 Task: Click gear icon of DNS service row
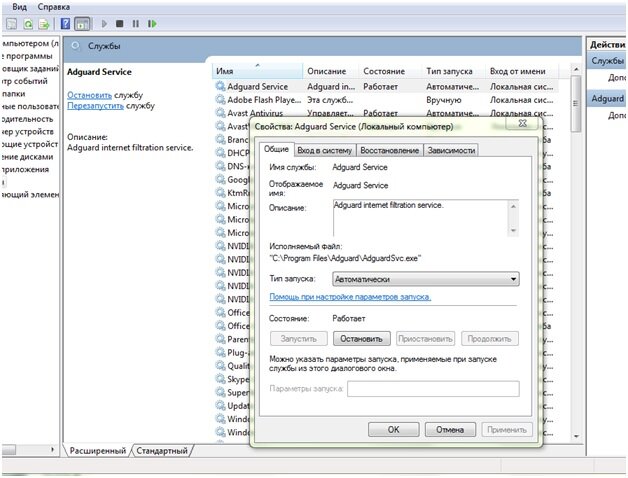pos(220,166)
